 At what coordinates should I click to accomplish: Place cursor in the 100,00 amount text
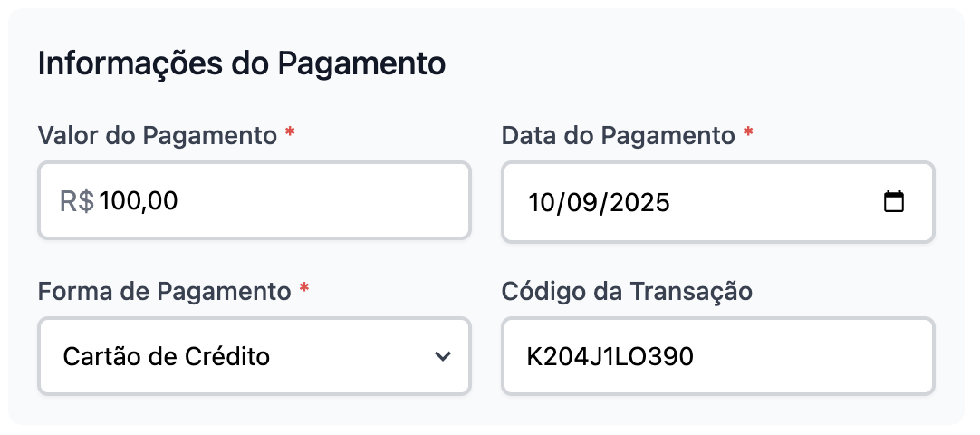pyautogui.click(x=139, y=201)
